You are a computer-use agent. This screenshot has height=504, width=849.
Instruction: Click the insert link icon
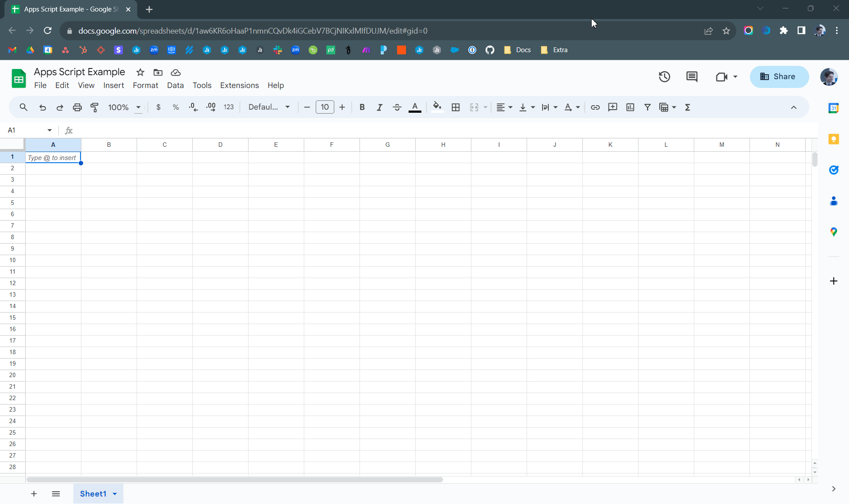(595, 107)
